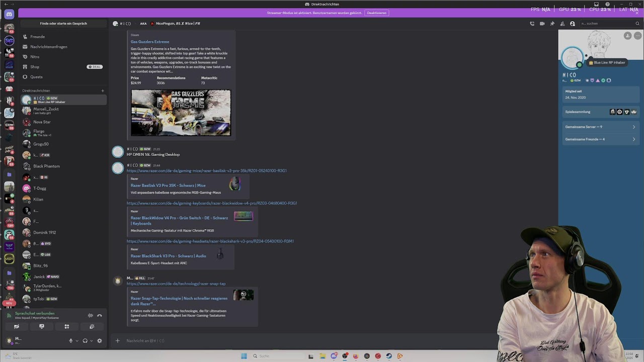Start a voice call with NICO
Viewport: 644px width, 362px height.
click(532, 24)
